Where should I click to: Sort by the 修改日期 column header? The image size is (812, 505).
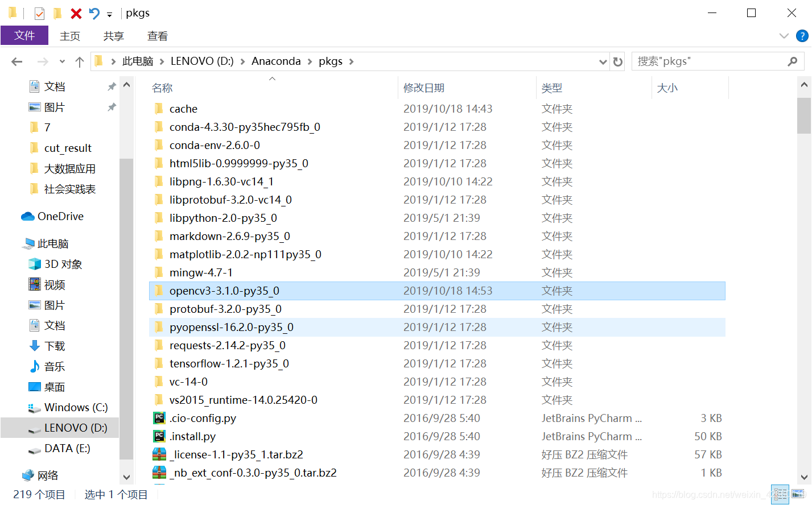(424, 88)
